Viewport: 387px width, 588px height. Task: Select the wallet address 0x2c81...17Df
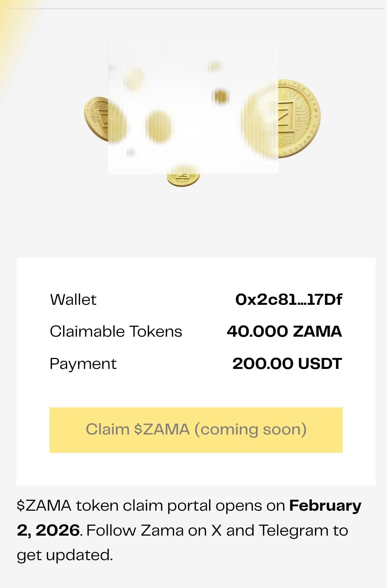(288, 300)
